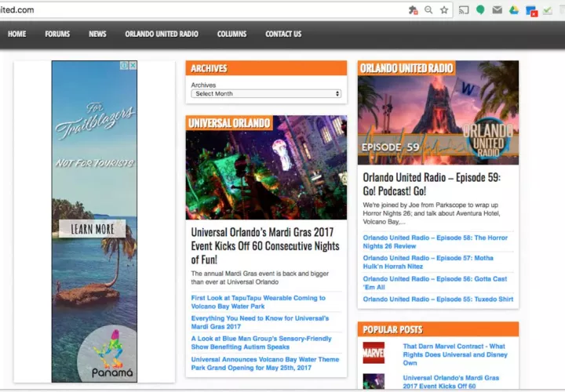Click the Panama logo in the ad
The width and height of the screenshot is (565, 392).
pos(111,354)
